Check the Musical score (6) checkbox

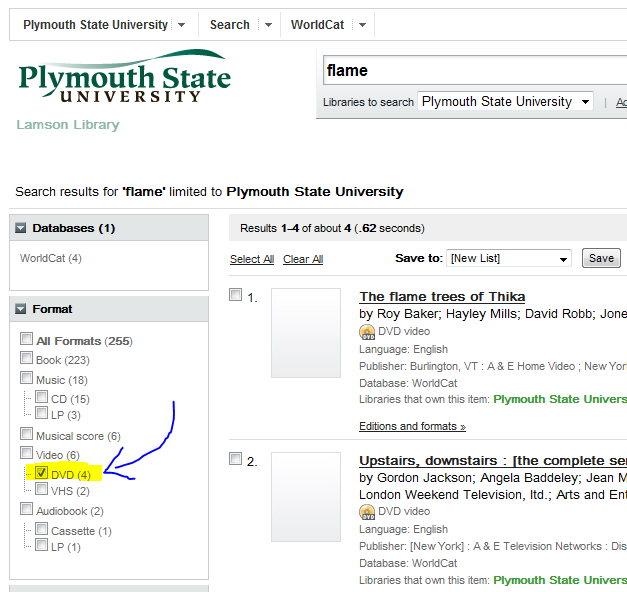[26, 434]
